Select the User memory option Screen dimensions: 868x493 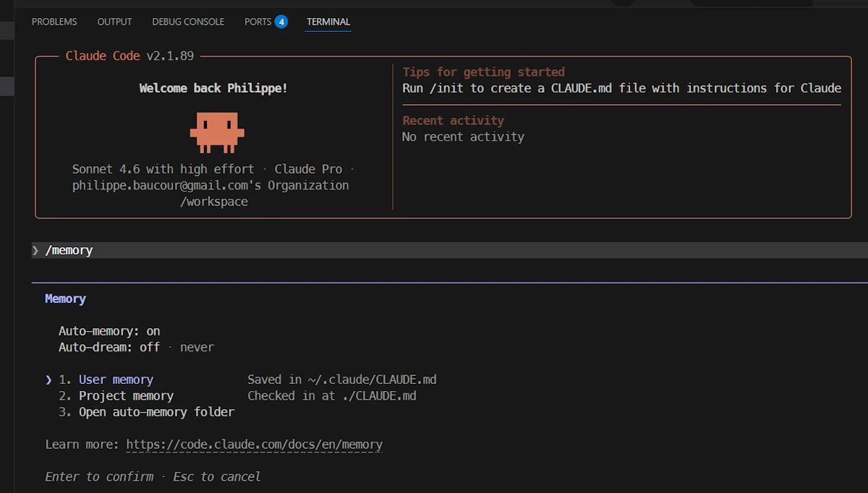(116, 379)
